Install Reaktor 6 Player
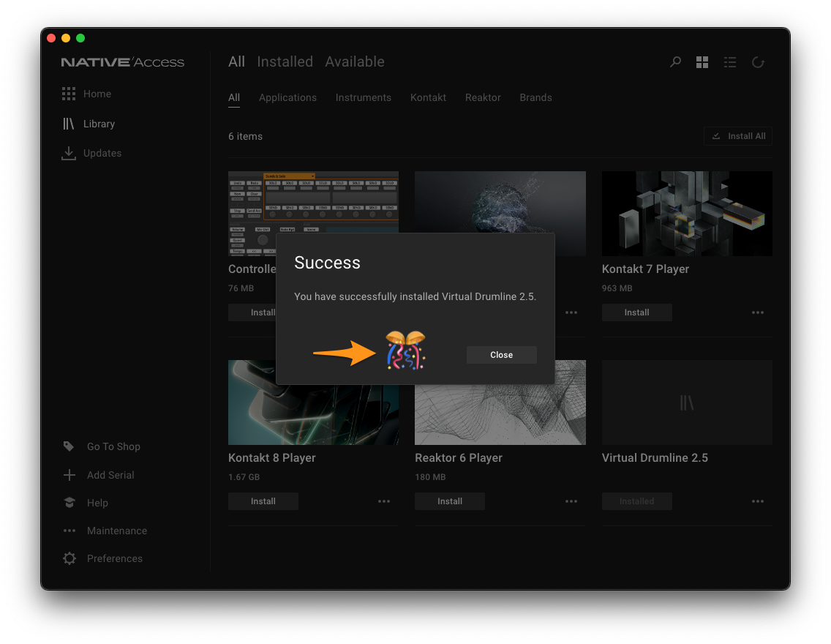The width and height of the screenshot is (831, 644). point(449,501)
